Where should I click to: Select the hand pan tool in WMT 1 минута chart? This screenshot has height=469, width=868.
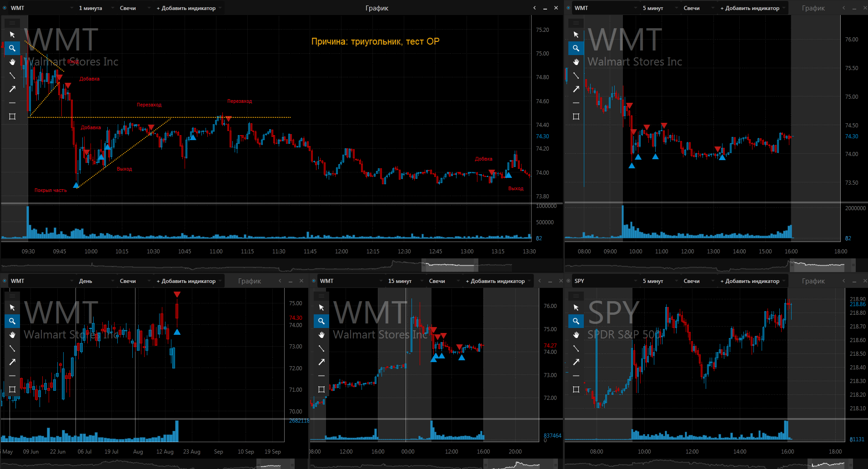pos(12,62)
